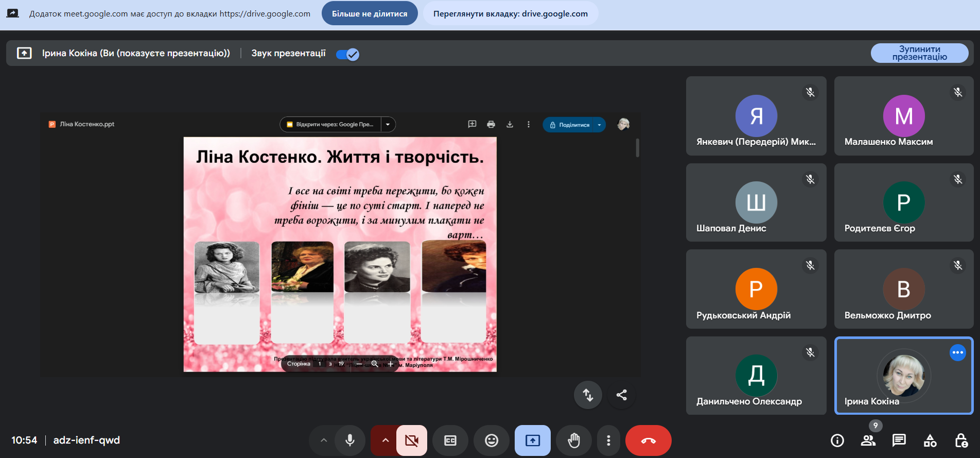Open the 'Відкрити через' dropdown arrow

point(388,125)
